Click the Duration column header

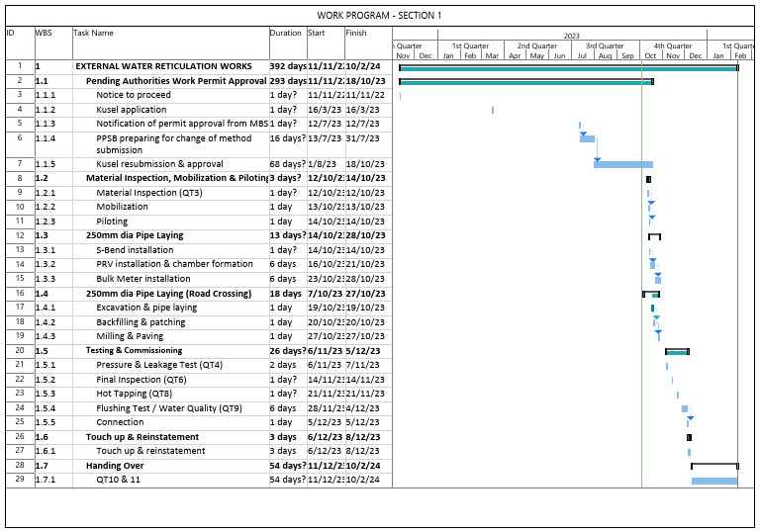coord(285,33)
